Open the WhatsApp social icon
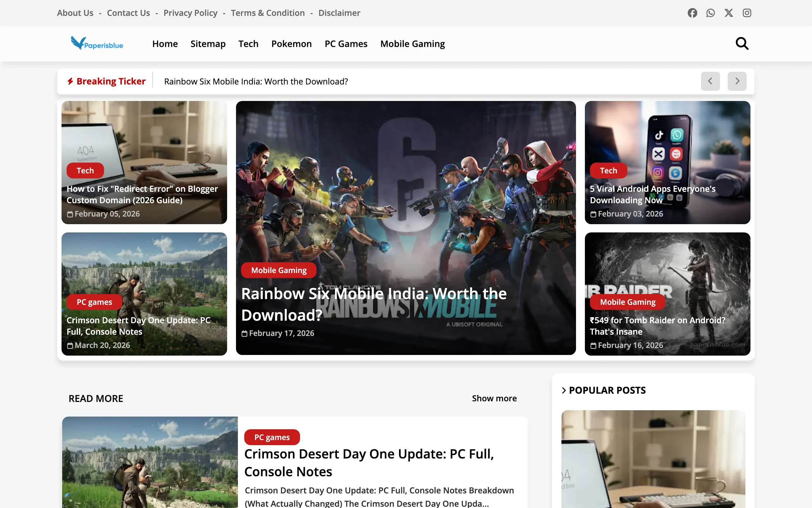812x508 pixels. click(710, 13)
